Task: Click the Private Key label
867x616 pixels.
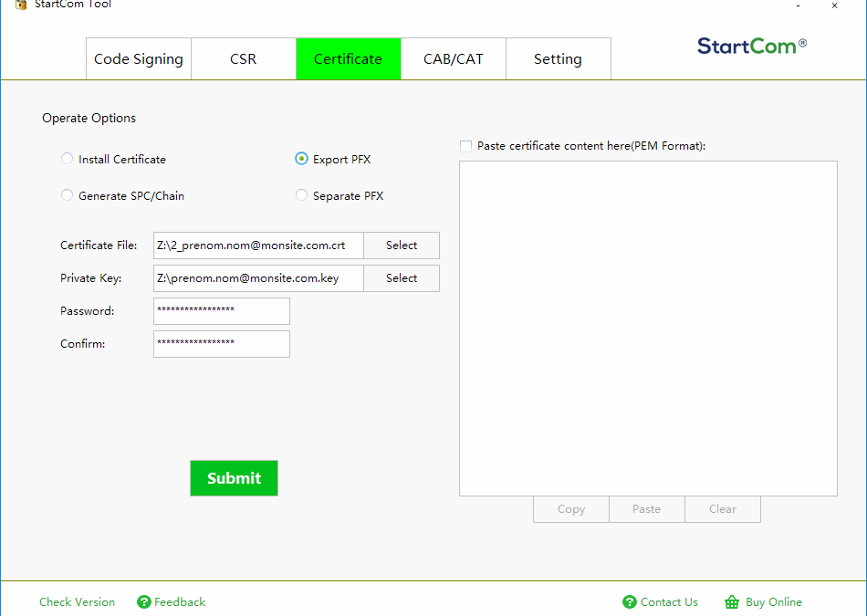Action: coord(90,278)
